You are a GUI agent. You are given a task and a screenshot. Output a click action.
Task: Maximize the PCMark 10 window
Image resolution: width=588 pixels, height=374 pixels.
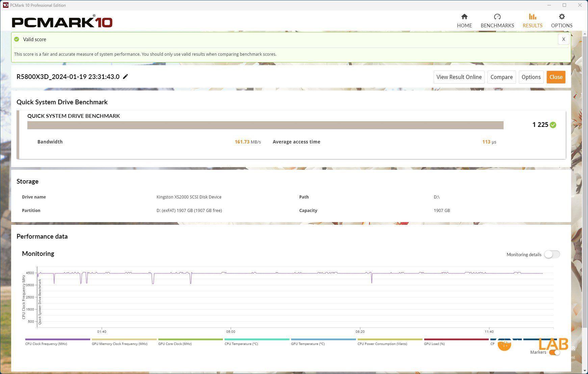[x=564, y=5]
